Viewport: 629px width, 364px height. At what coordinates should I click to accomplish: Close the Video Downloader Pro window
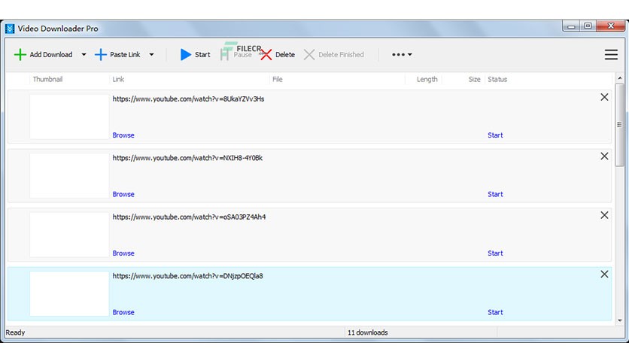610,26
